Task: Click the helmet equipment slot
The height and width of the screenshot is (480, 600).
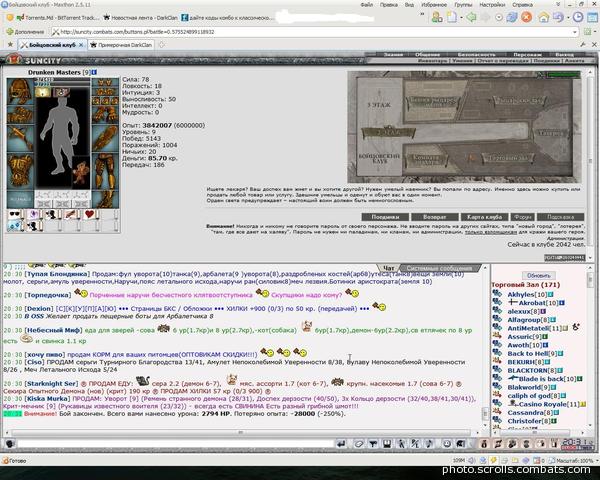Action: (x=20, y=92)
